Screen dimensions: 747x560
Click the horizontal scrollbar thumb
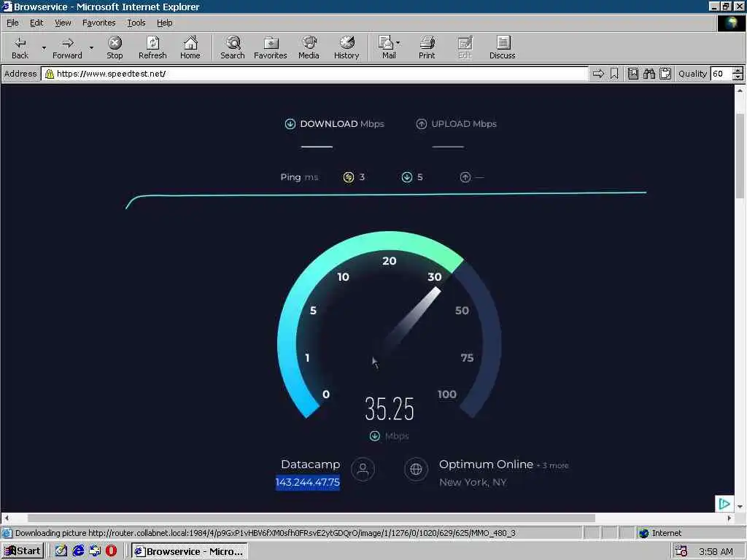311,518
